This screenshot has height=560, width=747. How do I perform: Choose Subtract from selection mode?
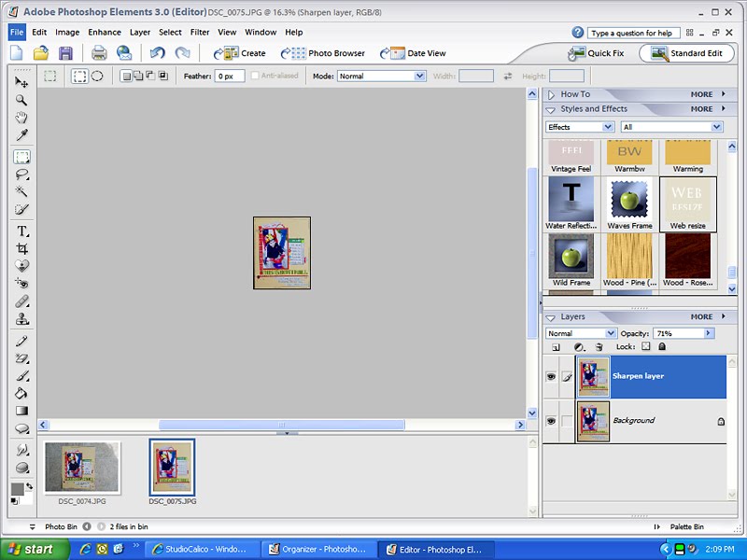[150, 76]
